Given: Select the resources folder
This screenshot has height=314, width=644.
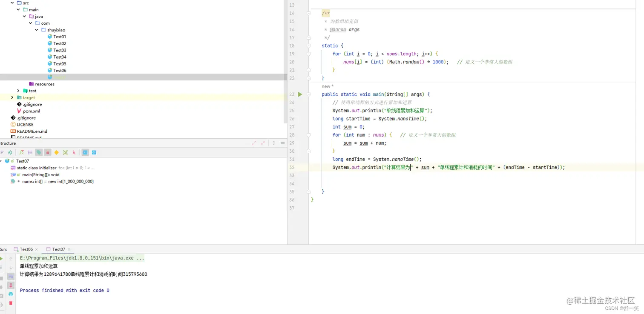Looking at the screenshot, I should pos(45,84).
